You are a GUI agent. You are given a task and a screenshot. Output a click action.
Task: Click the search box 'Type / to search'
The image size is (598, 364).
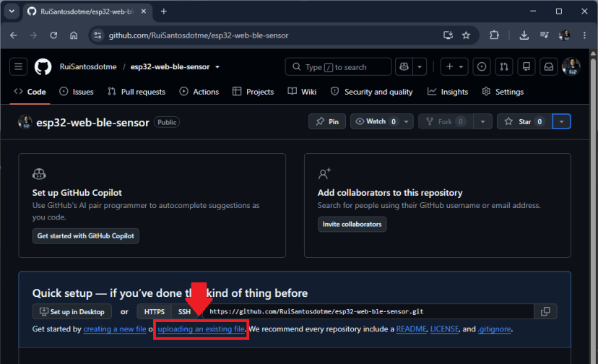338,66
